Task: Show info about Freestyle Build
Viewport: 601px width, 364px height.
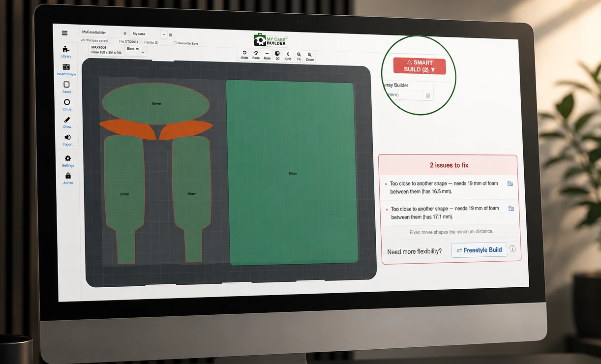Action: pyautogui.click(x=512, y=249)
